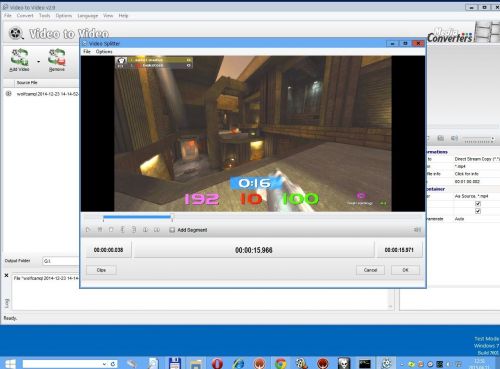Viewport: 500px width, 369px height.
Task: Click the Direct Stream Copy value
Action: 477,159
